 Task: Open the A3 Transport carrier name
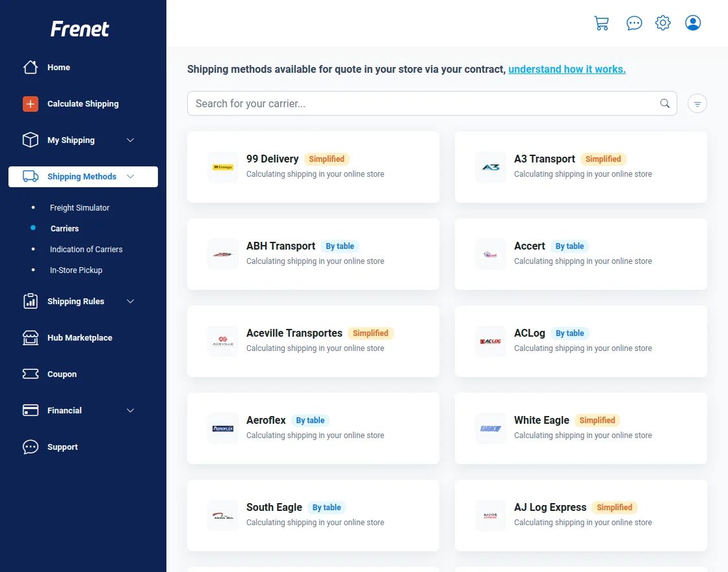point(545,159)
